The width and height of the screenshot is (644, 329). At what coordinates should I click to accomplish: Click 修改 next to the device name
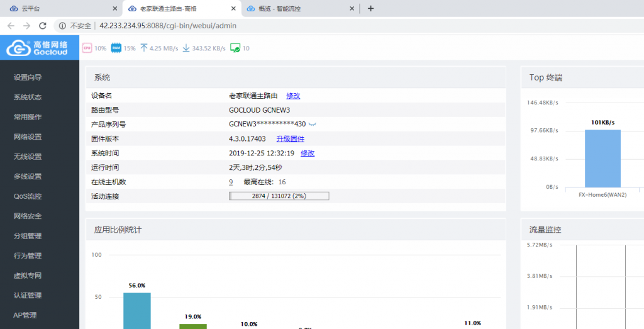(293, 96)
